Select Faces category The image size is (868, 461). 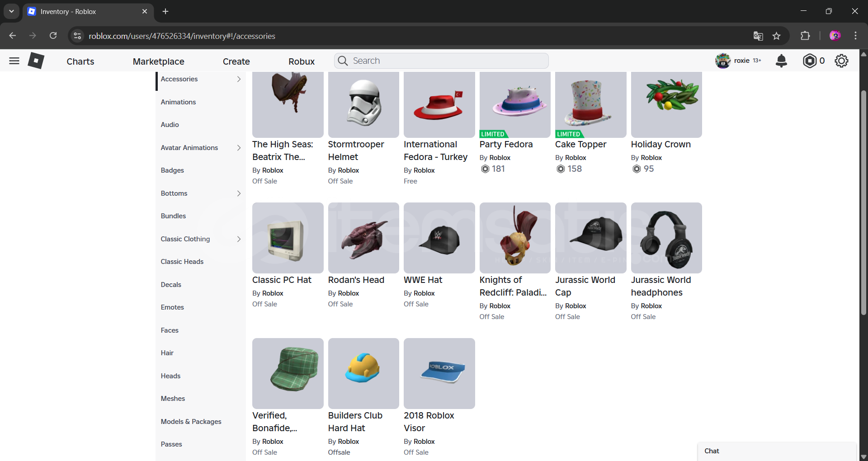point(170,330)
